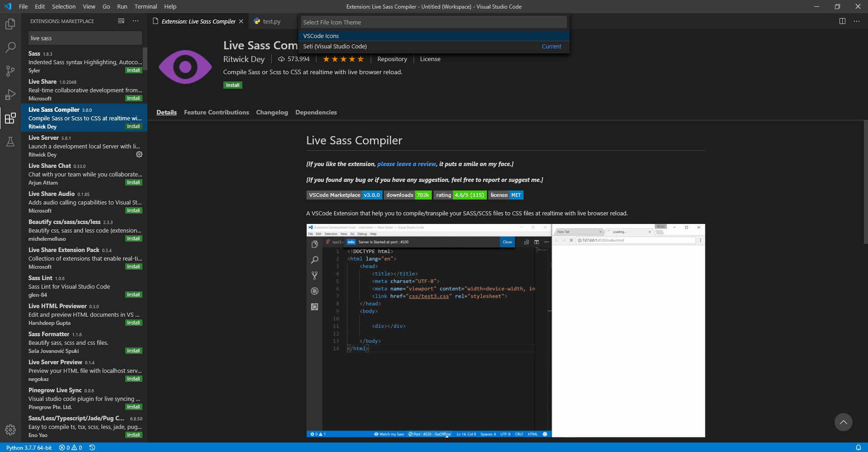The width and height of the screenshot is (868, 452).
Task: Click the downloads 702k badge
Action: pyautogui.click(x=408, y=195)
